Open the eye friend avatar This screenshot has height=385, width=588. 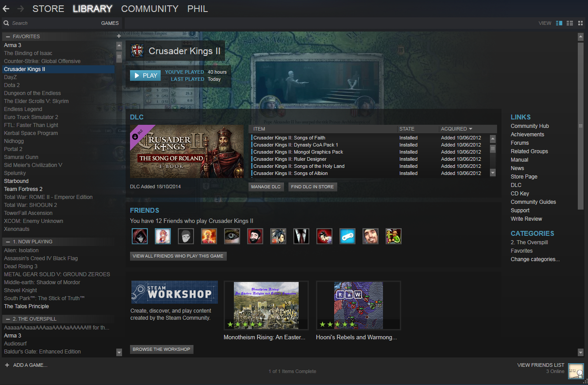232,236
